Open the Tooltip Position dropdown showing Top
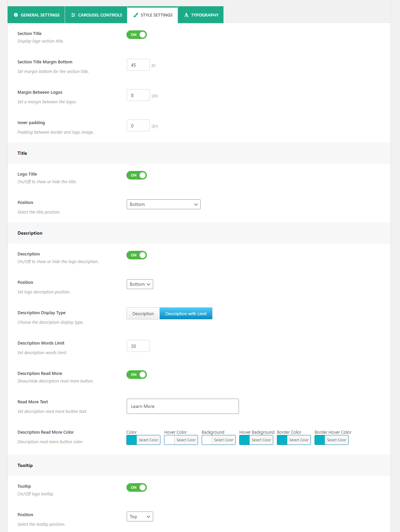The width and height of the screenshot is (400, 532). point(140,516)
